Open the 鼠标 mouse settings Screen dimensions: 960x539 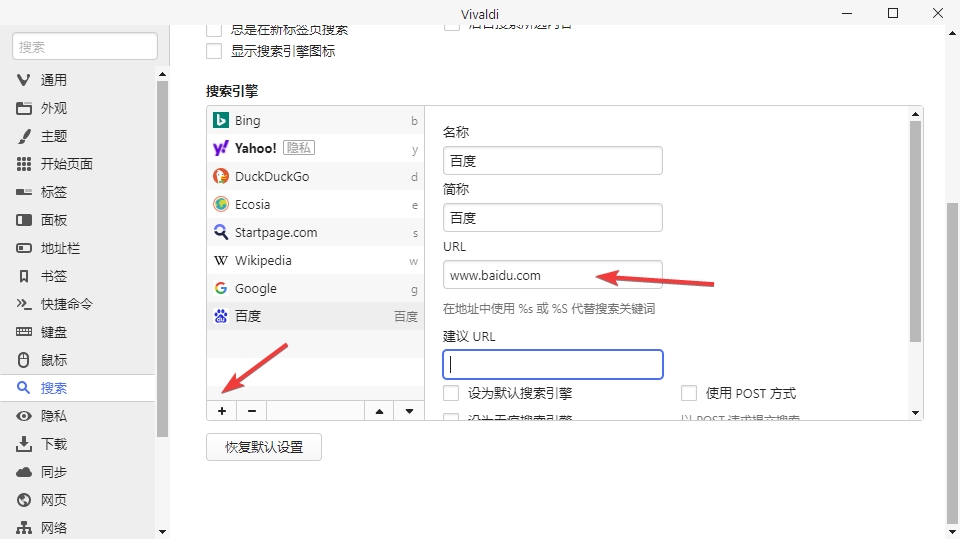click(x=78, y=360)
